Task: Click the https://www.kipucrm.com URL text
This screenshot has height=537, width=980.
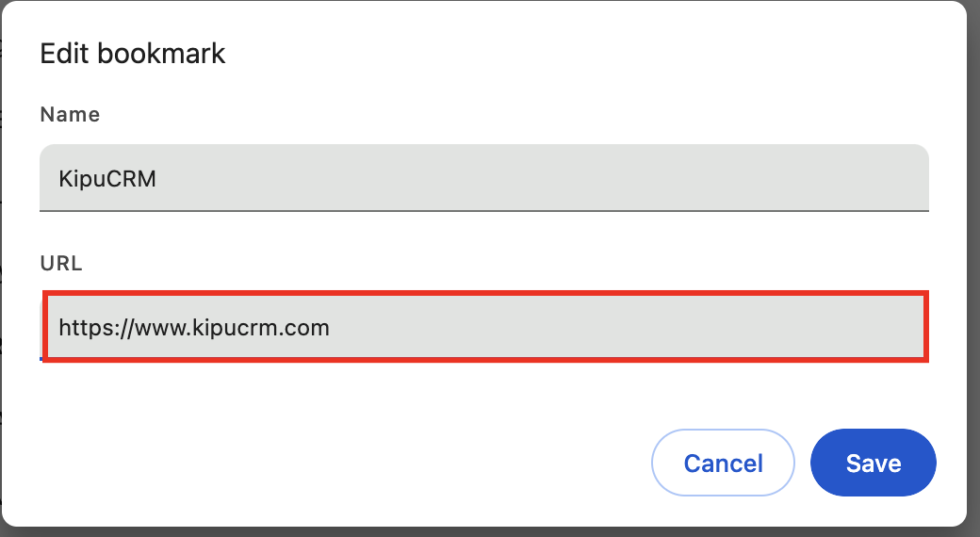Action: pyautogui.click(x=194, y=328)
